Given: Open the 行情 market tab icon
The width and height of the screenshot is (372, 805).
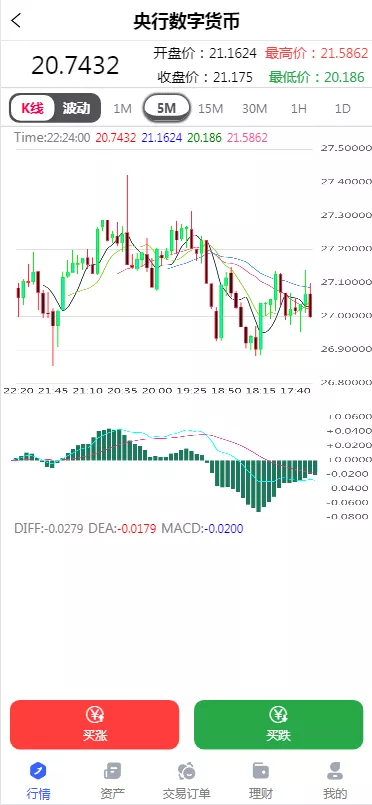Looking at the screenshot, I should point(38,771).
